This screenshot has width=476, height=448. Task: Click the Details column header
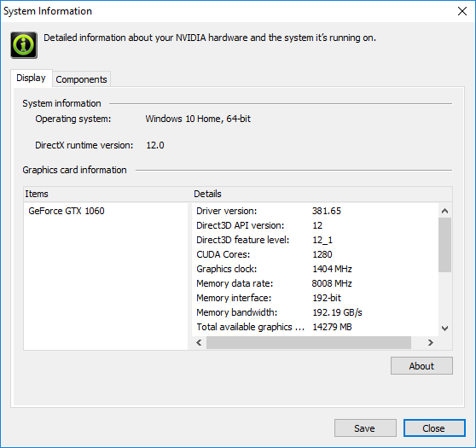[x=322, y=194]
